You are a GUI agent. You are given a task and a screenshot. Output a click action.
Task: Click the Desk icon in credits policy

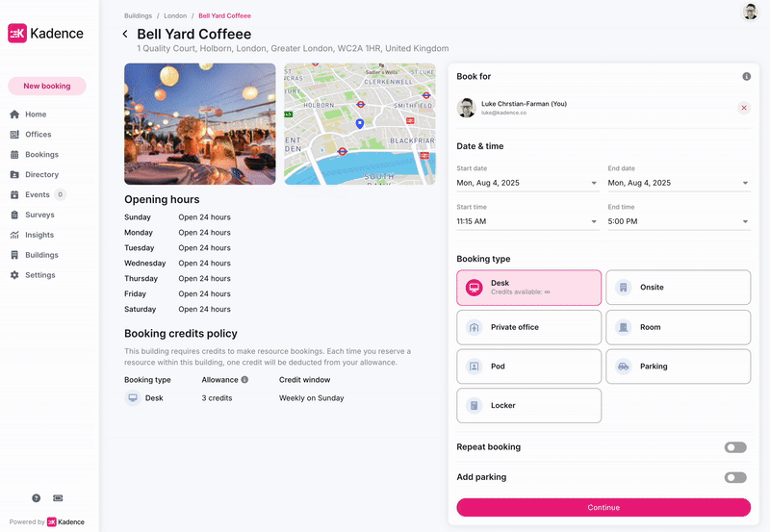(133, 398)
